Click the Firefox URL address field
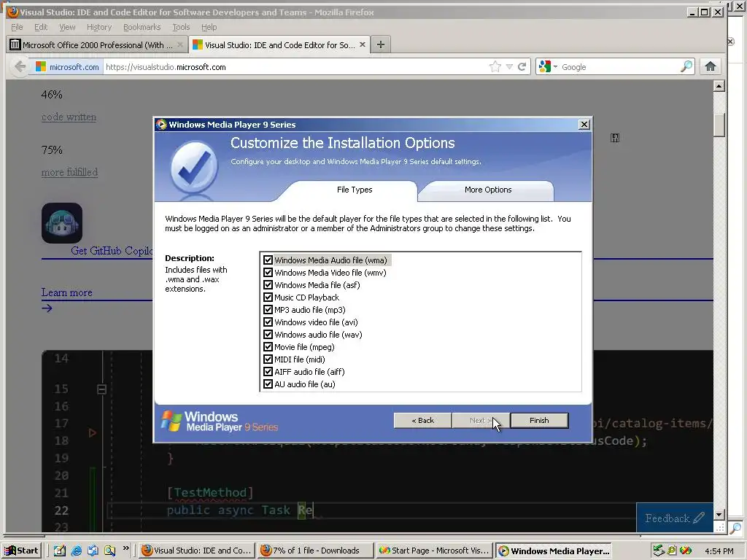 point(295,67)
